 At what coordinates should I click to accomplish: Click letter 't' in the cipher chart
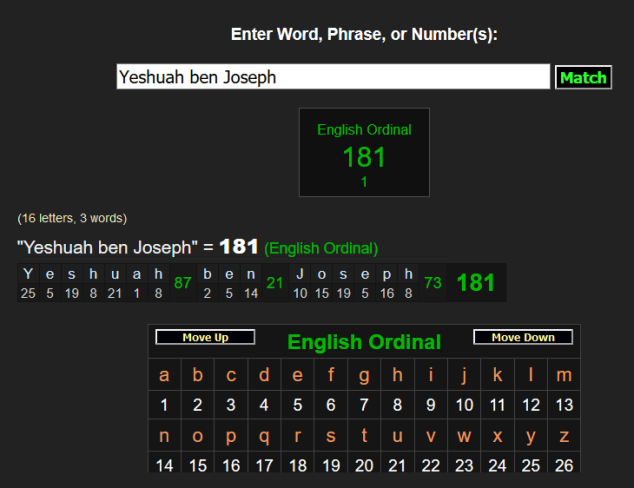point(364,436)
